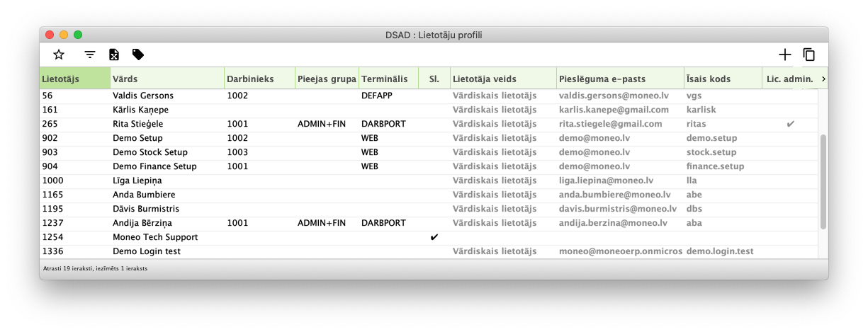Viewport: 868px width, 332px height.
Task: Select the name Anda Bumbiere
Action: pyautogui.click(x=144, y=195)
